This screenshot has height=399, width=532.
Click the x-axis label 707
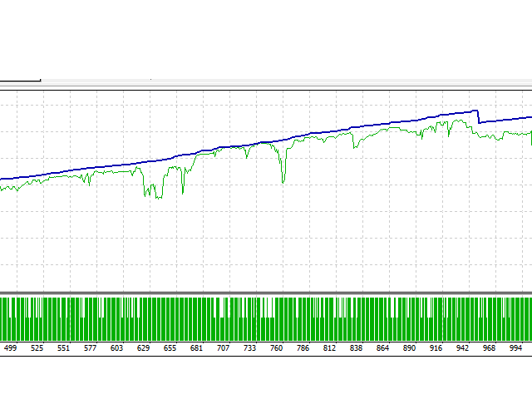223,348
